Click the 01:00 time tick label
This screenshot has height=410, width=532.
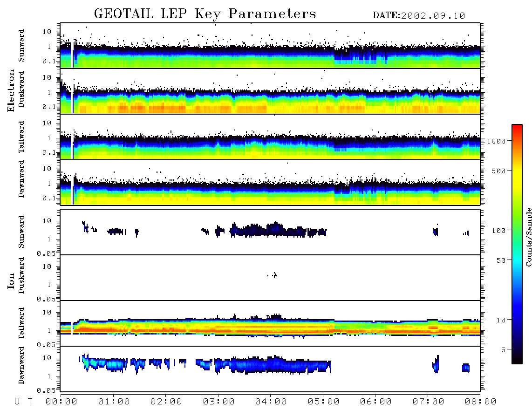pos(114,402)
